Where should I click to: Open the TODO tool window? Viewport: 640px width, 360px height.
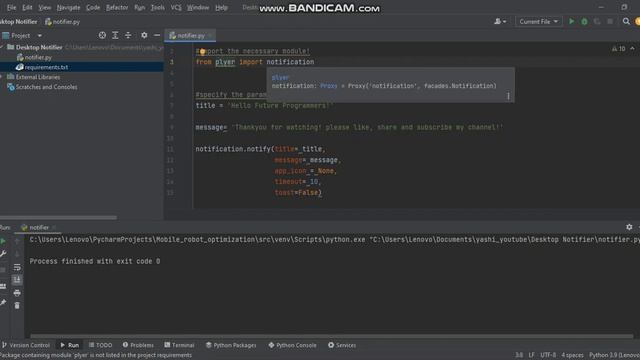coord(100,345)
